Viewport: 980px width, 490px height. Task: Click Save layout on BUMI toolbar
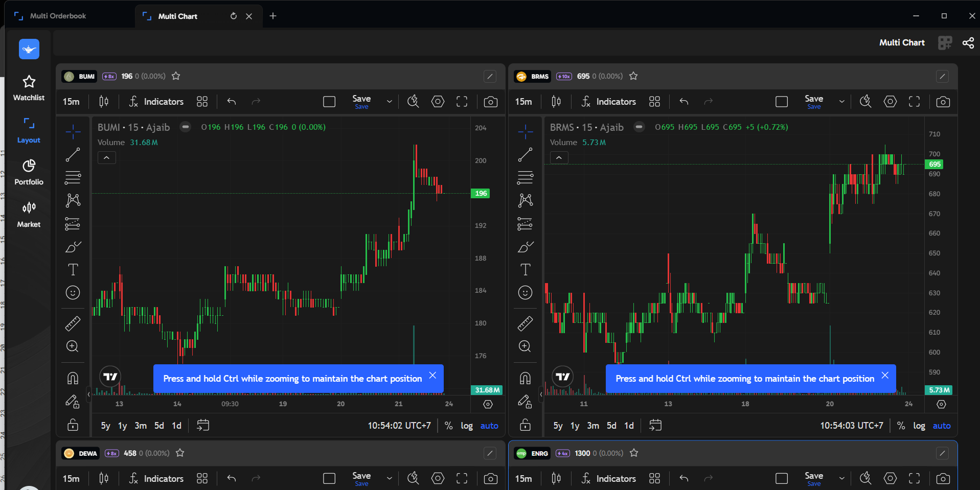[x=361, y=102]
